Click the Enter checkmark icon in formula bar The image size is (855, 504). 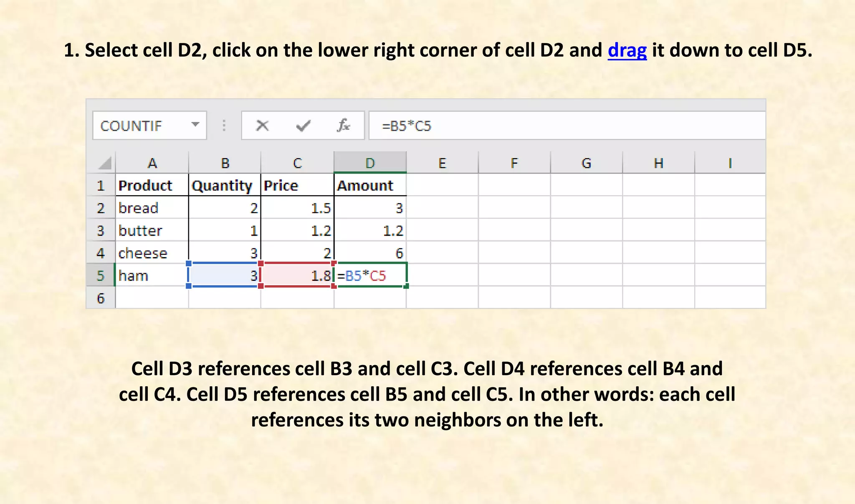303,125
